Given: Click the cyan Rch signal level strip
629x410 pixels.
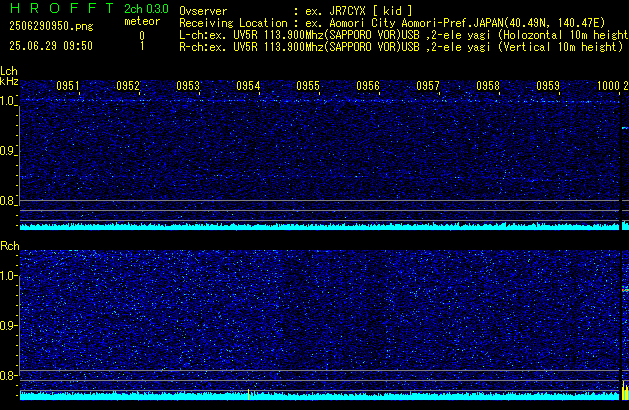Looking at the screenshot, I should [319, 396].
